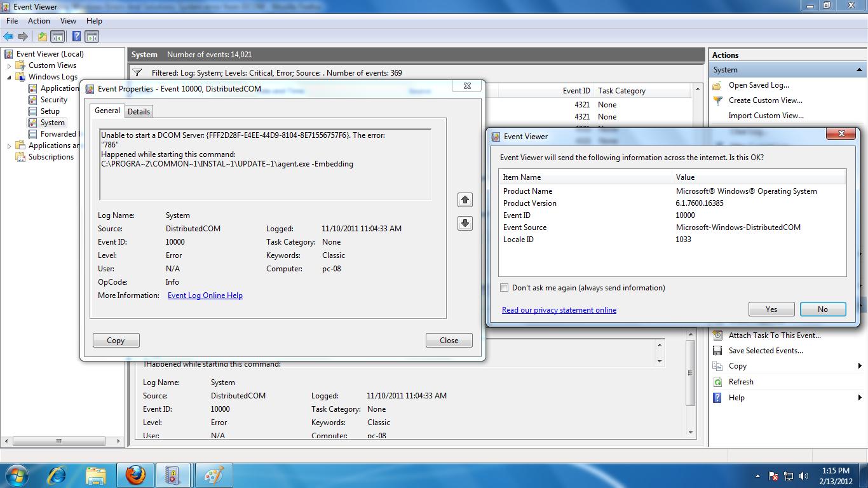Click the filter funnel icon beside Filtered

[x=137, y=72]
